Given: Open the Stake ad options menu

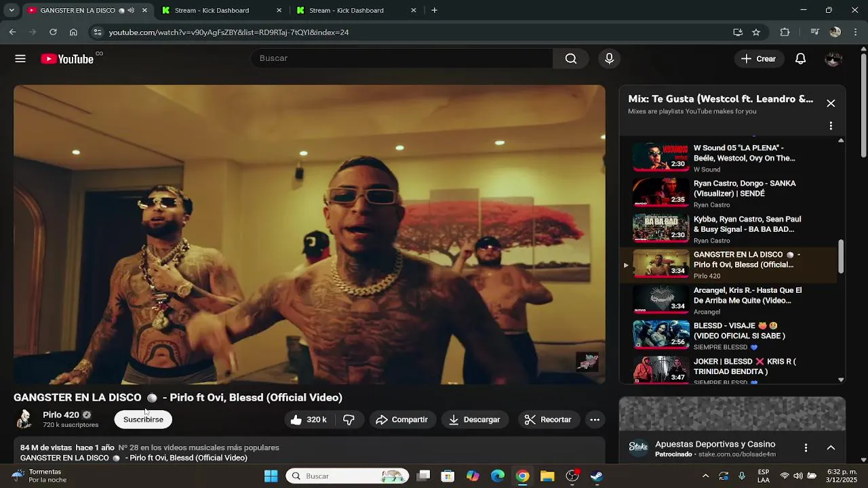Looking at the screenshot, I should [x=806, y=448].
